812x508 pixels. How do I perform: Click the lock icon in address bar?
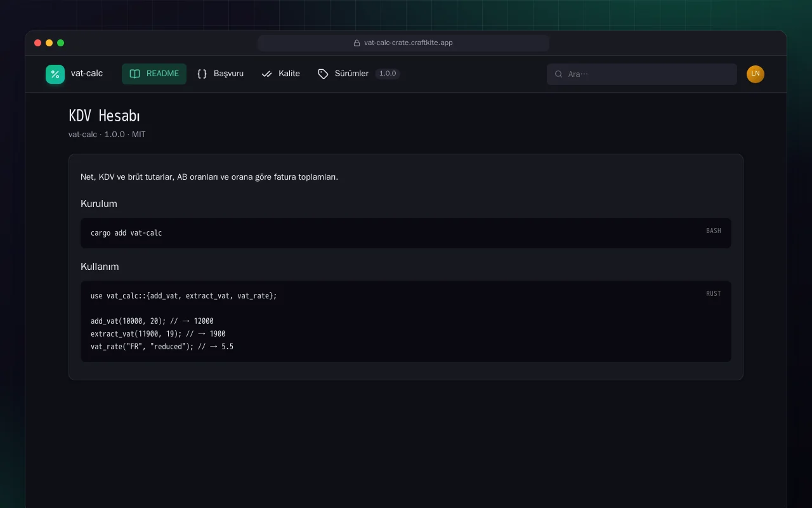(357, 43)
